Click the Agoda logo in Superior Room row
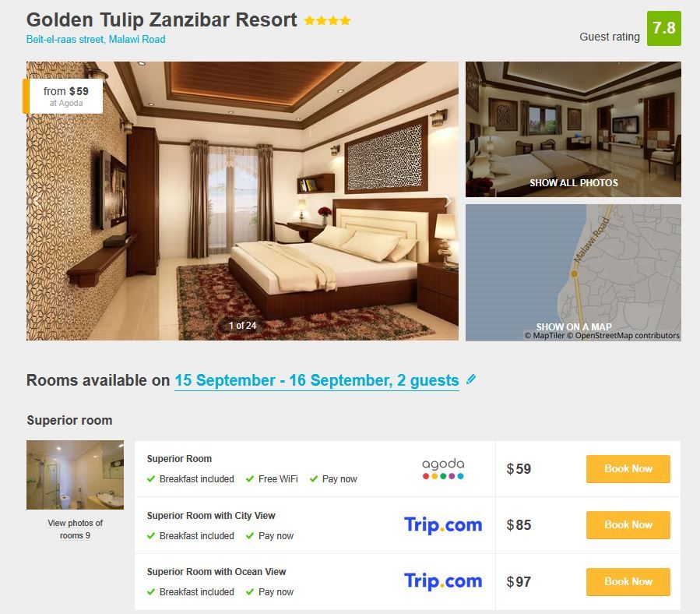Screen dimensions: 700x614 click(443, 469)
